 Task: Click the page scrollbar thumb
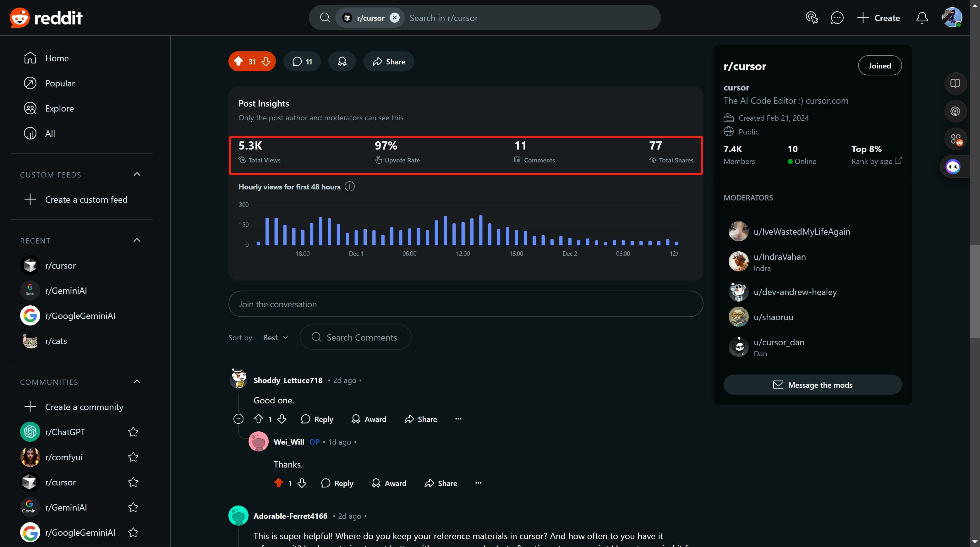click(x=974, y=291)
